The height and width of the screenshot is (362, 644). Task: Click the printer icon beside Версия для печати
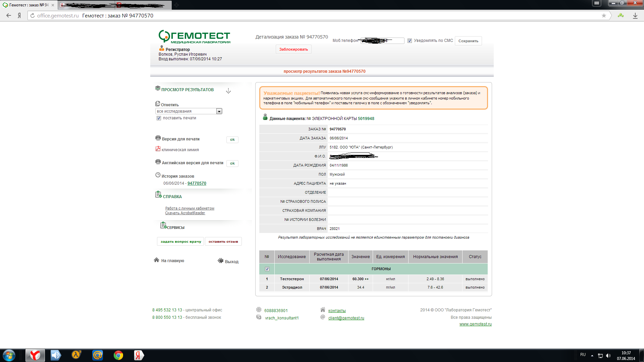coord(158,138)
